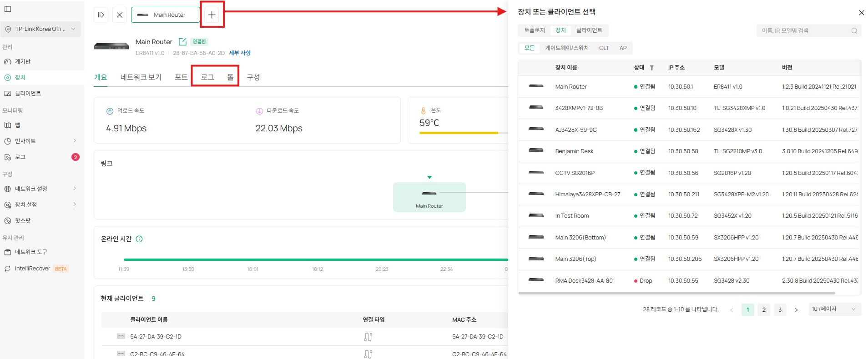Open the 세부 사항 details link

tap(240, 53)
